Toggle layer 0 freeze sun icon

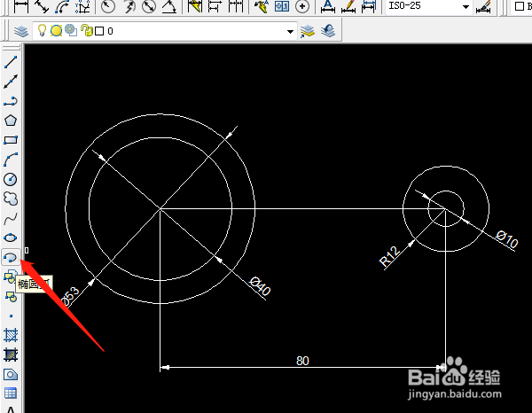pos(57,31)
